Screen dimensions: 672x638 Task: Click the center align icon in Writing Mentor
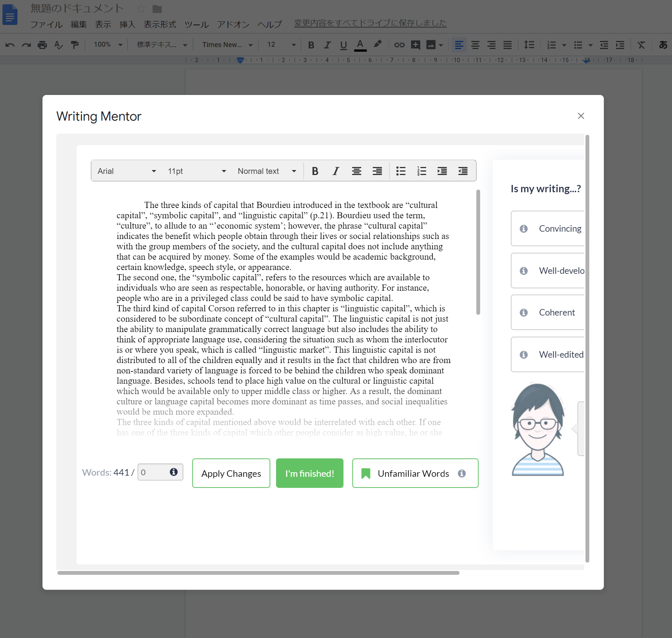point(356,171)
